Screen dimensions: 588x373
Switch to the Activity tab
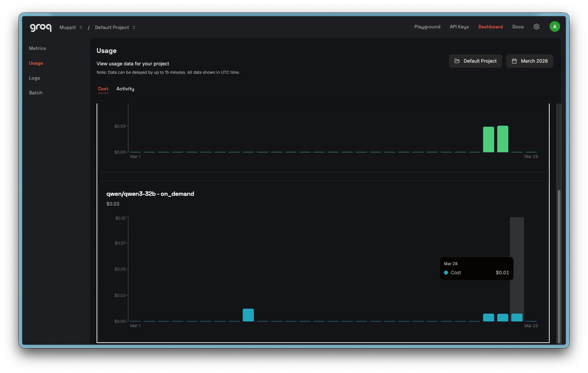[x=125, y=89]
